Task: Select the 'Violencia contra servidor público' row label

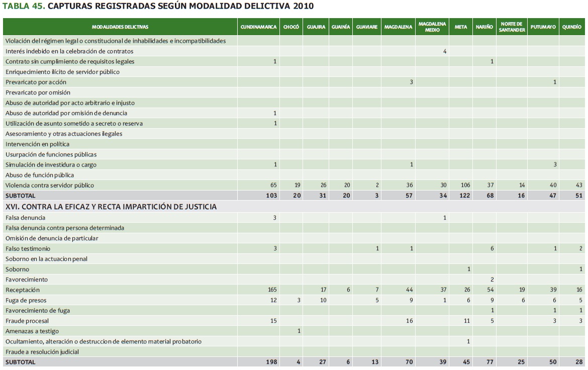Action: [x=50, y=186]
